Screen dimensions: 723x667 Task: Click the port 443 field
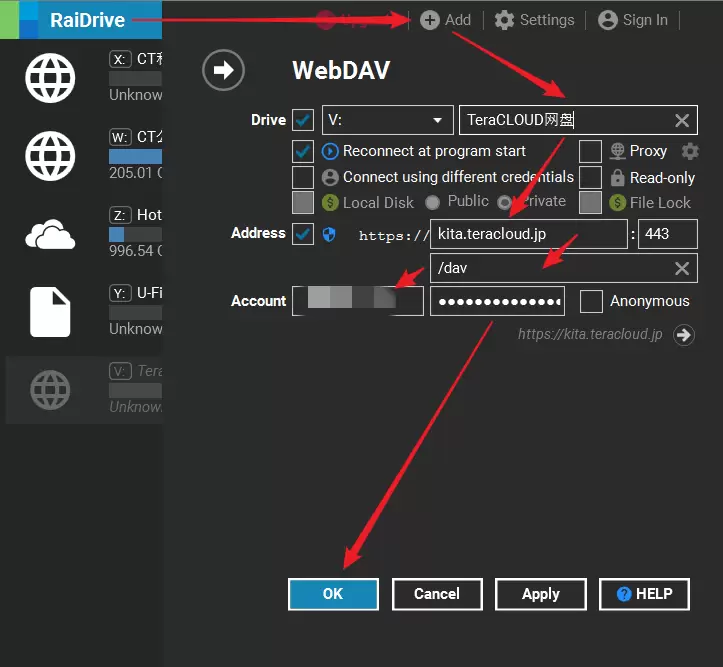668,234
